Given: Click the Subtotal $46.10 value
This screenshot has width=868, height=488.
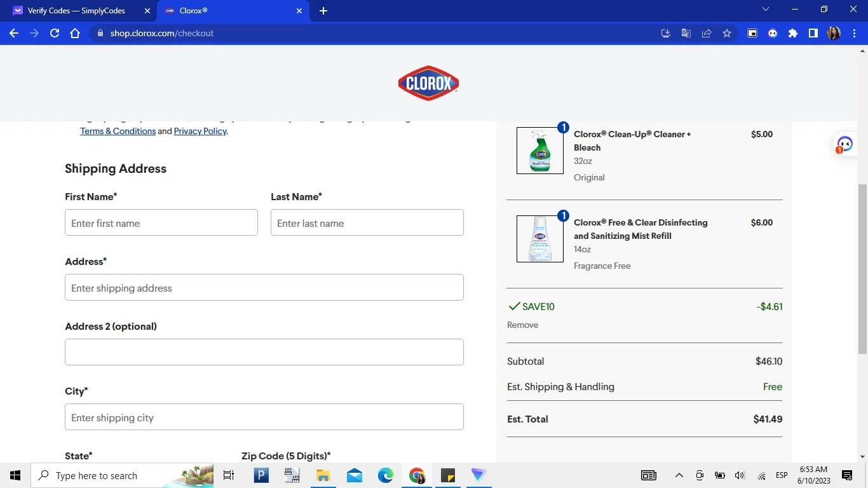Looking at the screenshot, I should [769, 361].
